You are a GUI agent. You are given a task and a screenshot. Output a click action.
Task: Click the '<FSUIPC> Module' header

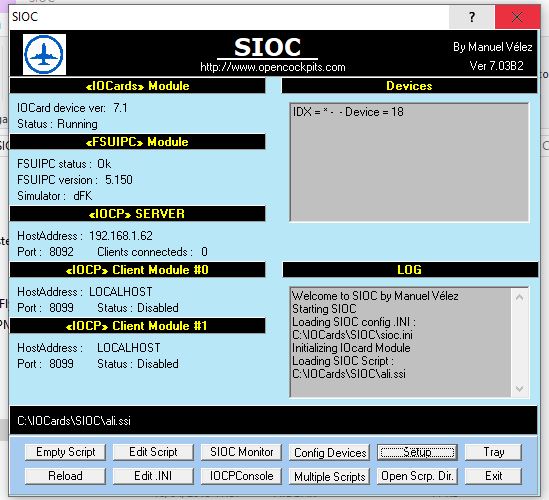[x=138, y=142]
